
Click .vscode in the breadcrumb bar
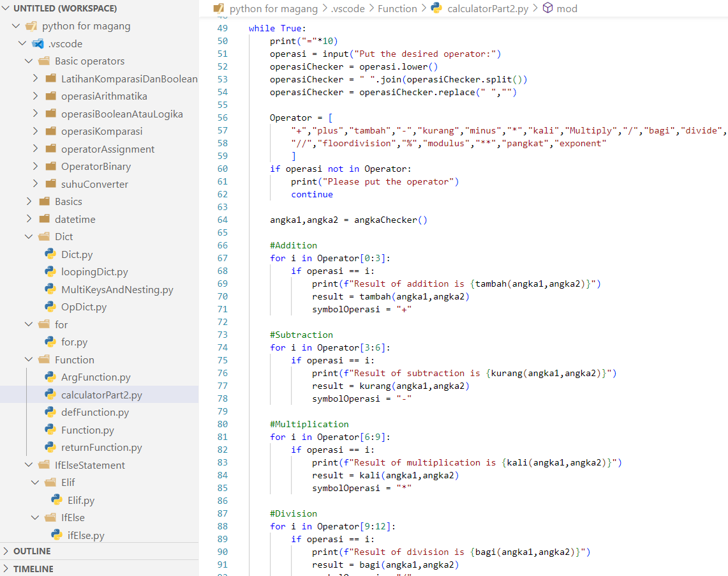pos(348,8)
